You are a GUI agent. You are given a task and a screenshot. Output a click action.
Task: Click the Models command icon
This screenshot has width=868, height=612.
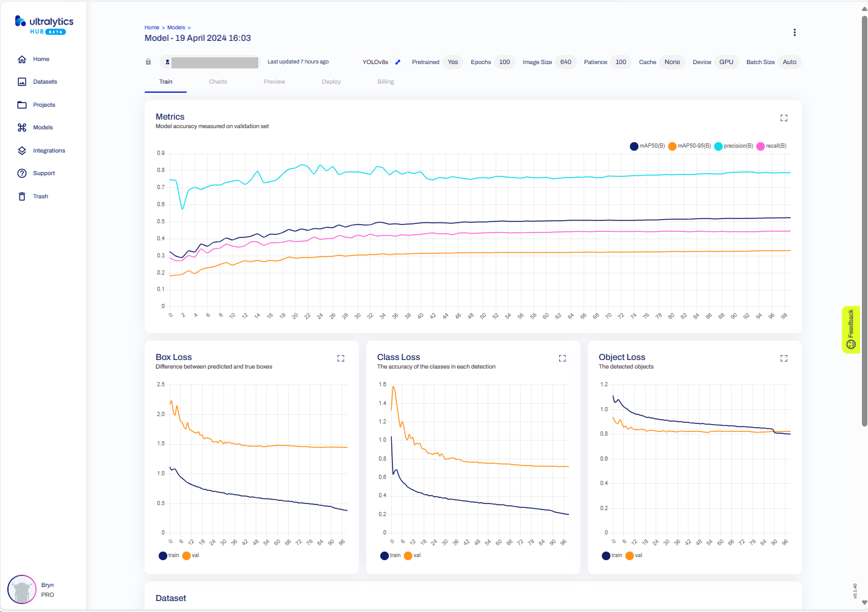tap(22, 128)
